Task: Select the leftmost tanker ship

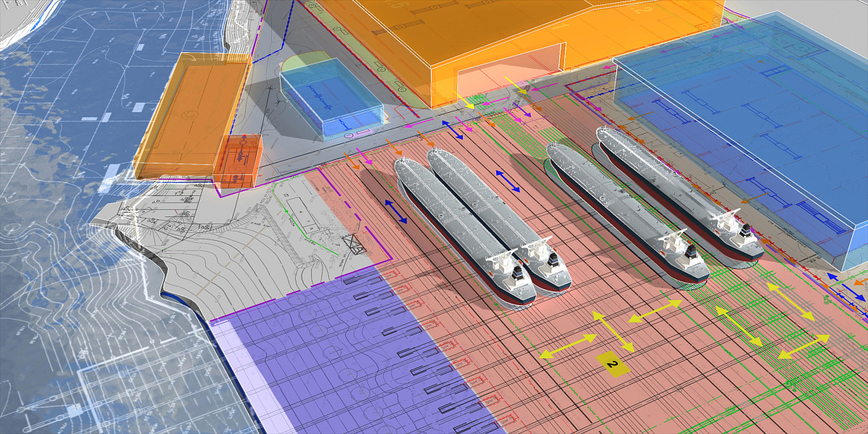Action: coord(463,228)
